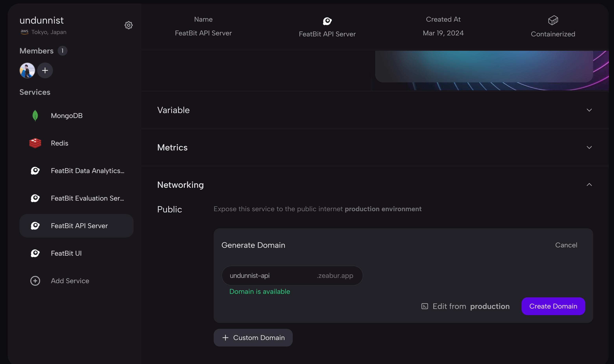The height and width of the screenshot is (364, 614).
Task: Open FeatBit Evaluation Server service
Action: 76,198
